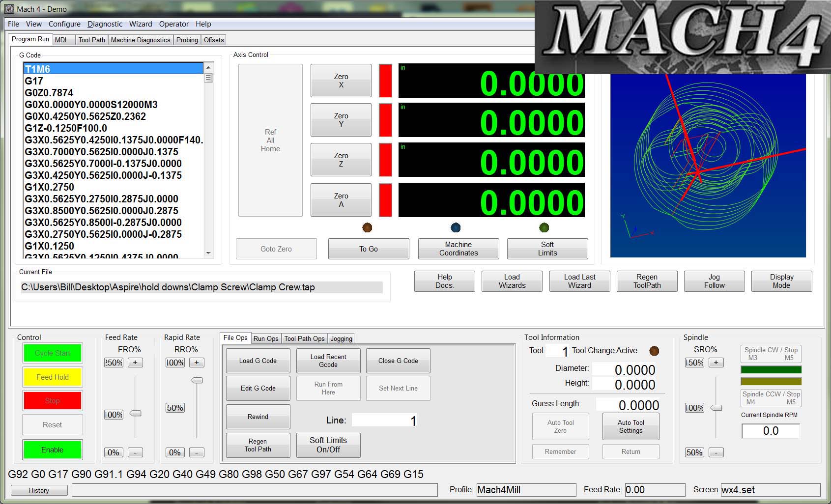
Task: Toggle To Go distance display
Action: click(369, 249)
